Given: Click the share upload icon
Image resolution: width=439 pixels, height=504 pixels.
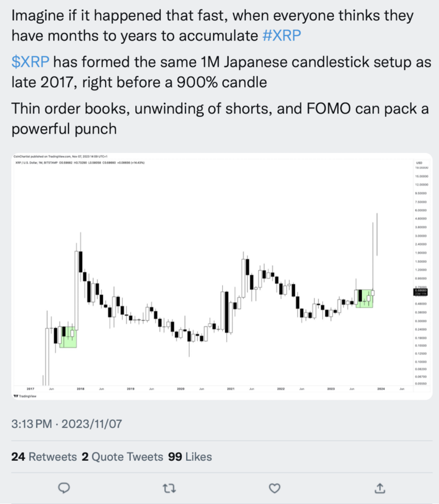Looking at the screenshot, I should [x=380, y=487].
